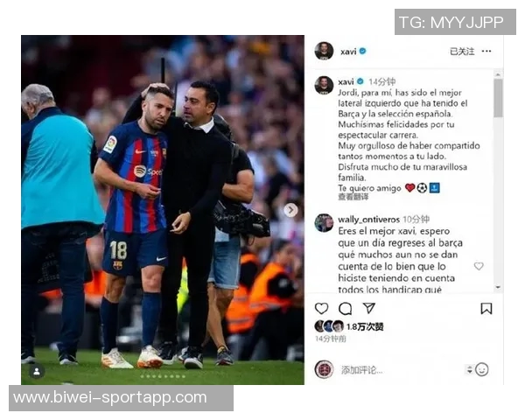The height and width of the screenshot is (420, 525).
Task: Like wally_ontiveros's comment
Action: point(479,266)
